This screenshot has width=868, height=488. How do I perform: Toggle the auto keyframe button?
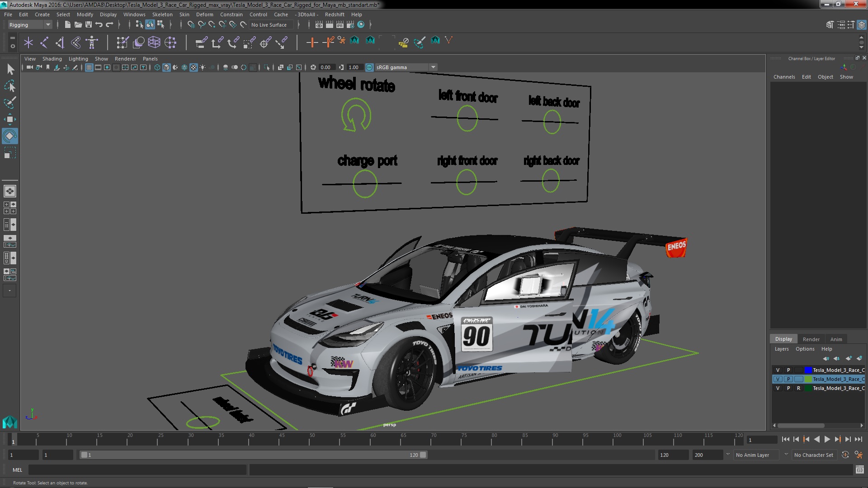[x=845, y=455]
